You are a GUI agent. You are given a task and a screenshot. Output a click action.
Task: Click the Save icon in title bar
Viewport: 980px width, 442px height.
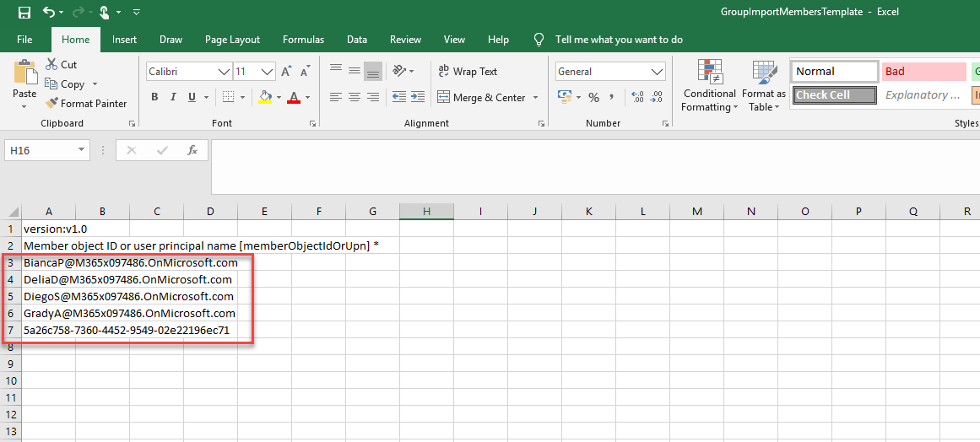click(24, 12)
